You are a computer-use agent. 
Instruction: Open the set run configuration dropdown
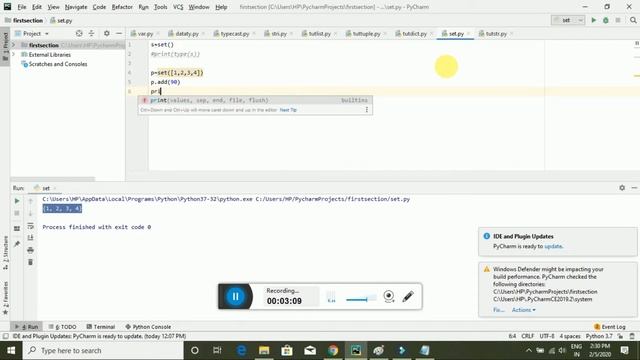(x=568, y=20)
